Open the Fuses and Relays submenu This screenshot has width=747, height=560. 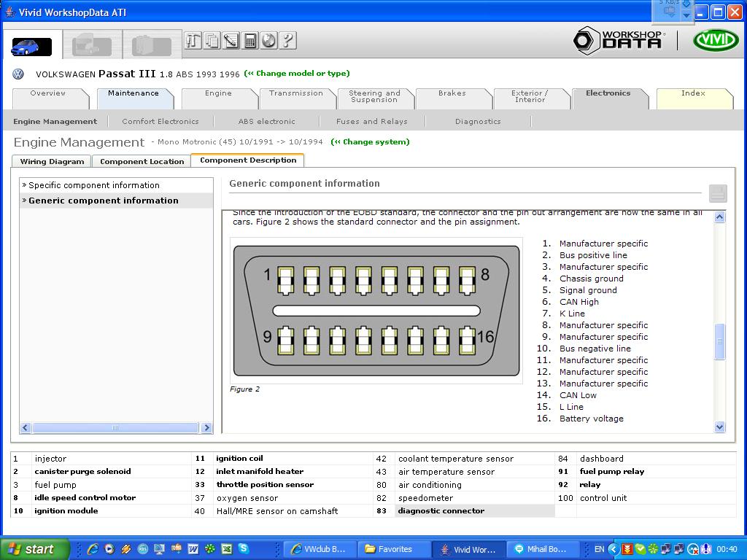coord(371,122)
